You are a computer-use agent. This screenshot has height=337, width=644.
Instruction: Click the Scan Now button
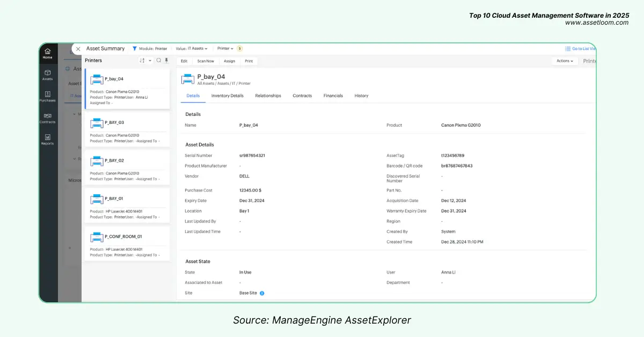pyautogui.click(x=206, y=61)
